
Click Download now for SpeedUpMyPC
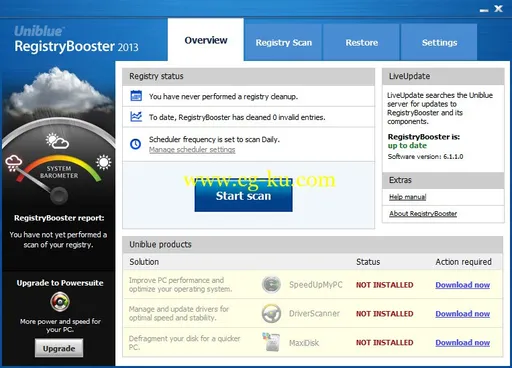[463, 285]
